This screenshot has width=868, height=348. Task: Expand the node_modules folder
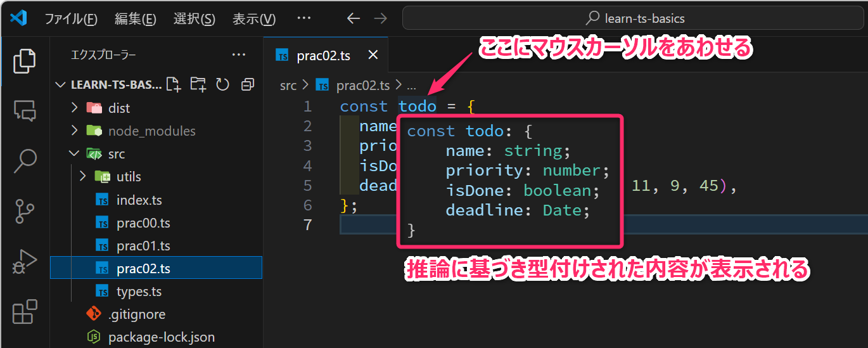[151, 131]
